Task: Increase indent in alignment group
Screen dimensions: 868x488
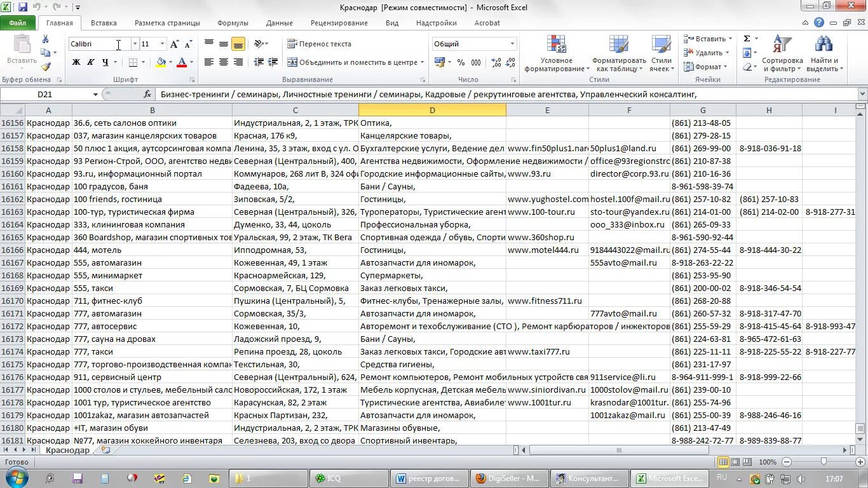Action: [x=273, y=62]
